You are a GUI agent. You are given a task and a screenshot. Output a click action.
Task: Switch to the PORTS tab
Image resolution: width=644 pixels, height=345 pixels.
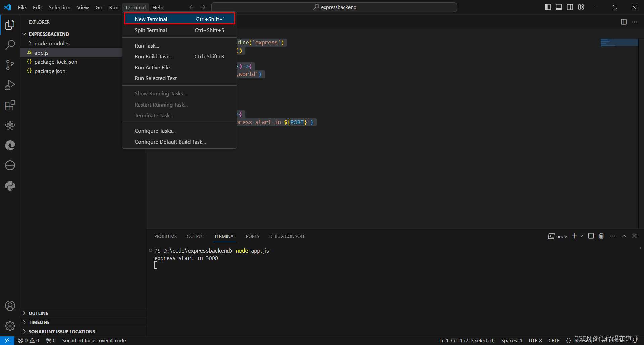[x=252, y=236]
